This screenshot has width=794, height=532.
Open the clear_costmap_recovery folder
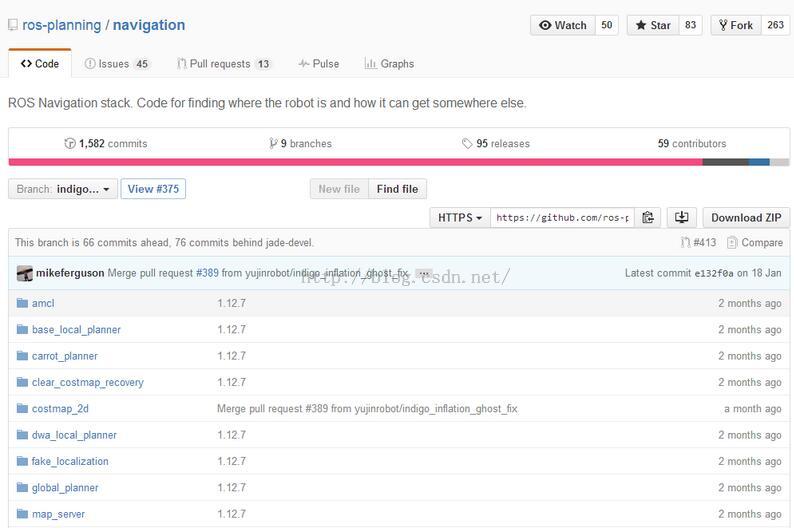pyautogui.click(x=88, y=382)
